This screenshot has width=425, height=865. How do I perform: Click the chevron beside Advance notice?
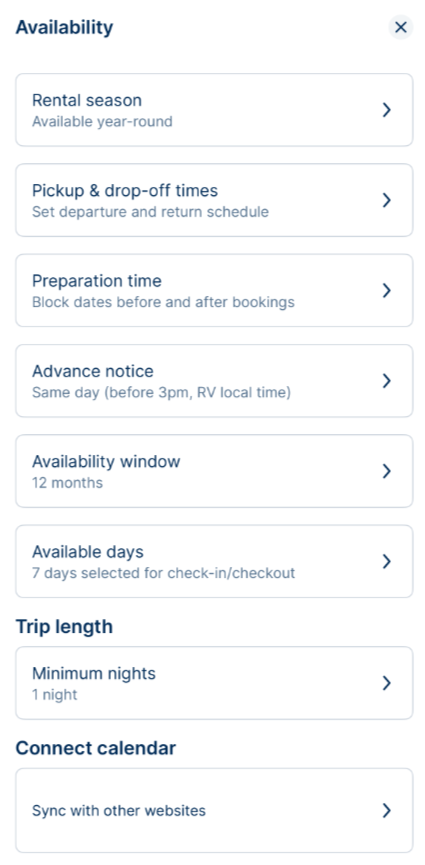[x=387, y=381]
